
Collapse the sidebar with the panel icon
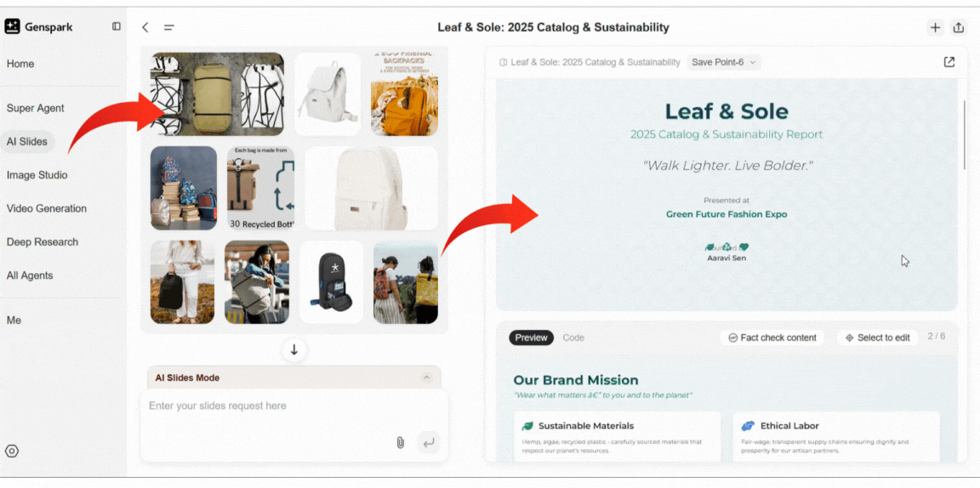pos(117,26)
